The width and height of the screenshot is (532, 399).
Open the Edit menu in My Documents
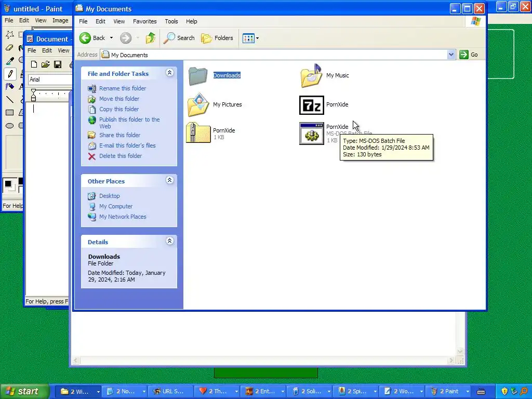coord(100,21)
